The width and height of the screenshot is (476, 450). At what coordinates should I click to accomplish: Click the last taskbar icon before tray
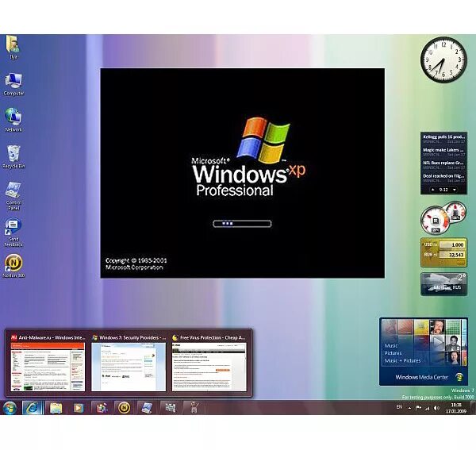click(x=194, y=408)
